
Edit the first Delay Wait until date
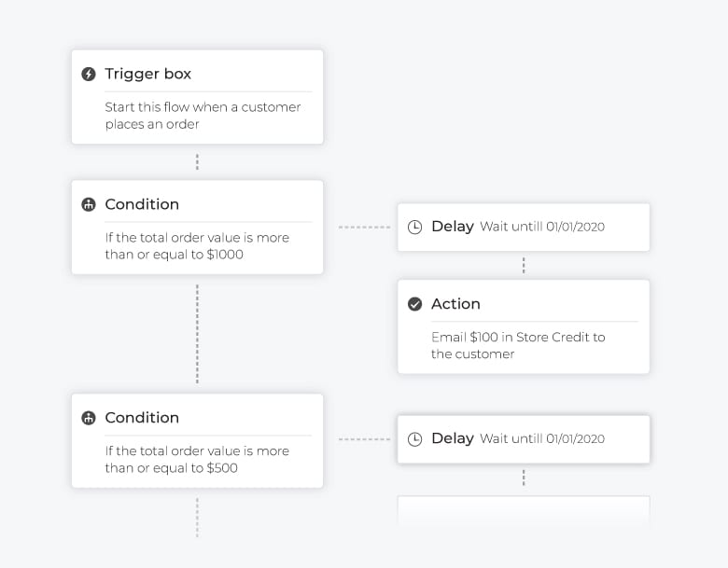(542, 227)
